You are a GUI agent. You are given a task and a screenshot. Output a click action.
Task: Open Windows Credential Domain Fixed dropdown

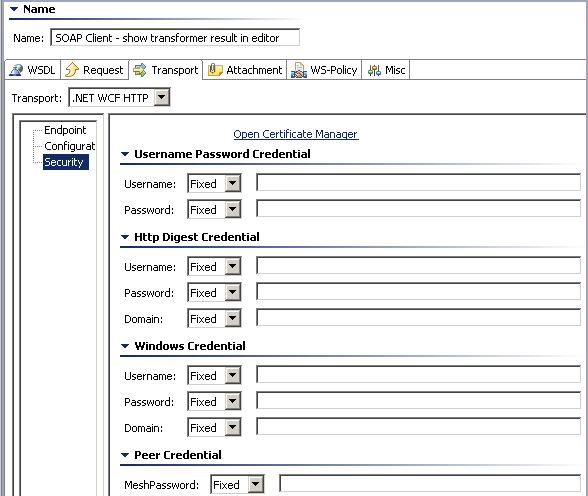(233, 427)
